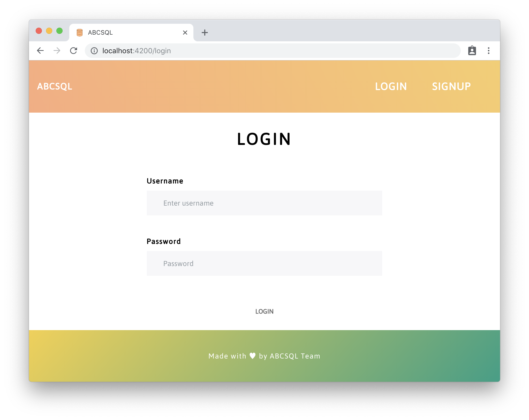Reload the page with the refresh icon
This screenshot has width=529, height=420.
(x=74, y=51)
